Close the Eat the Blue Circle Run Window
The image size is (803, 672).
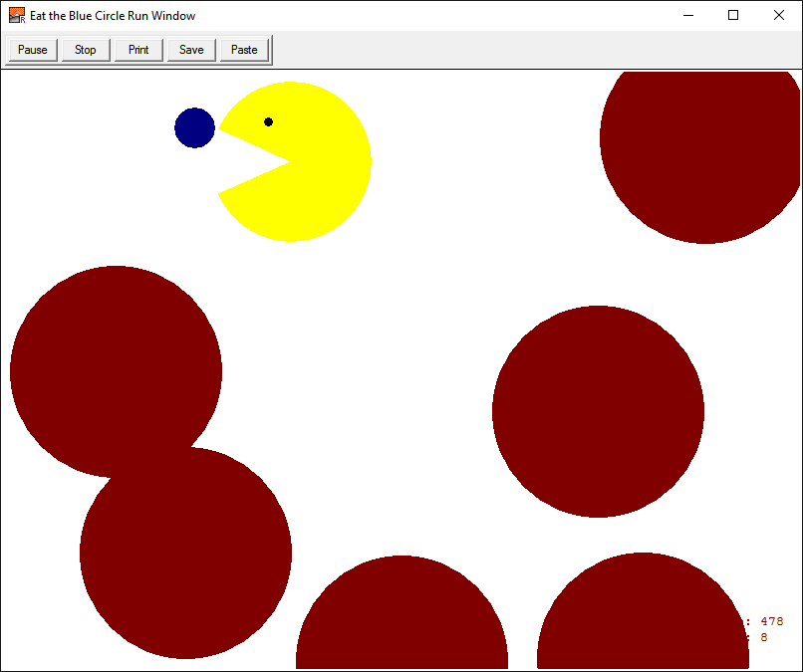(779, 15)
